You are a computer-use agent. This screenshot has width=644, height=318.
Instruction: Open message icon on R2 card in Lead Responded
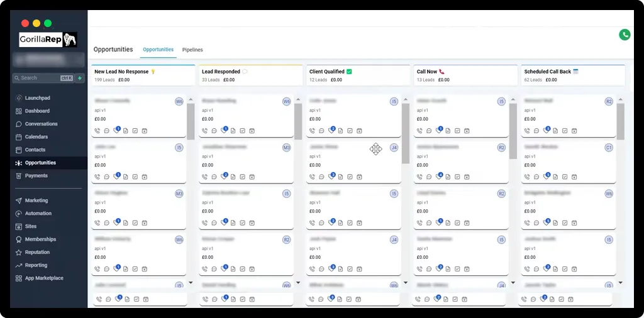pos(214,269)
